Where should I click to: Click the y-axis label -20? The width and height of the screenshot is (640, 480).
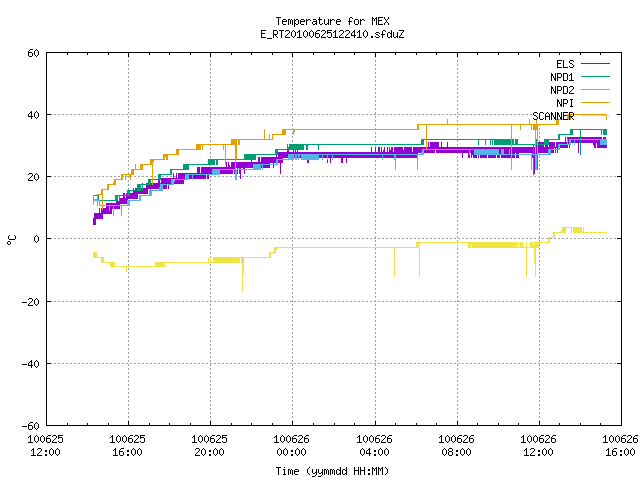pyautogui.click(x=31, y=302)
